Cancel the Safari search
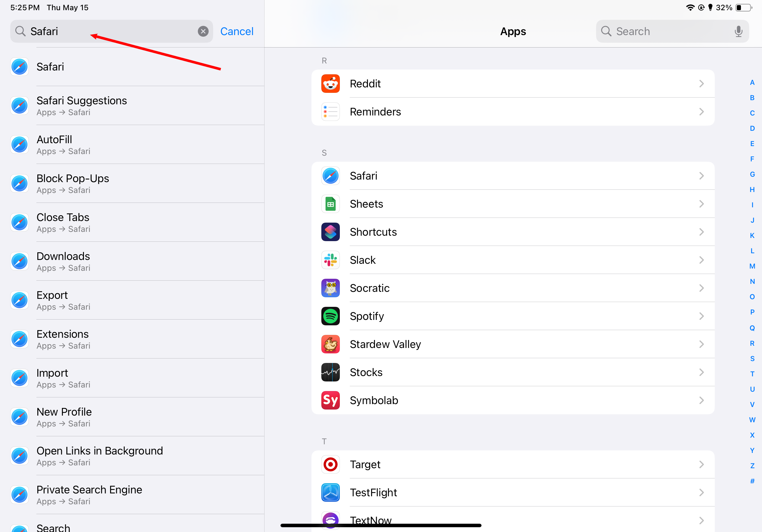 (237, 31)
